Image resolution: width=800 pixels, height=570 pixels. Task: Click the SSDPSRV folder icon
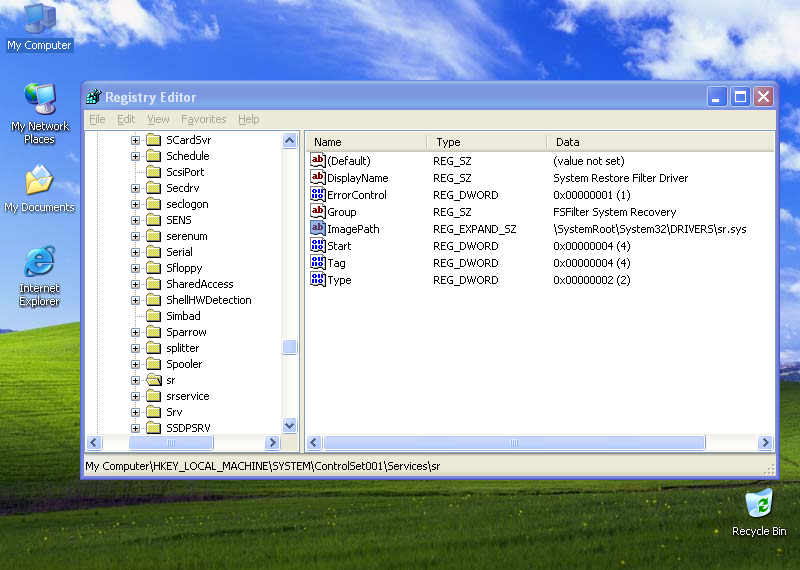coord(154,428)
